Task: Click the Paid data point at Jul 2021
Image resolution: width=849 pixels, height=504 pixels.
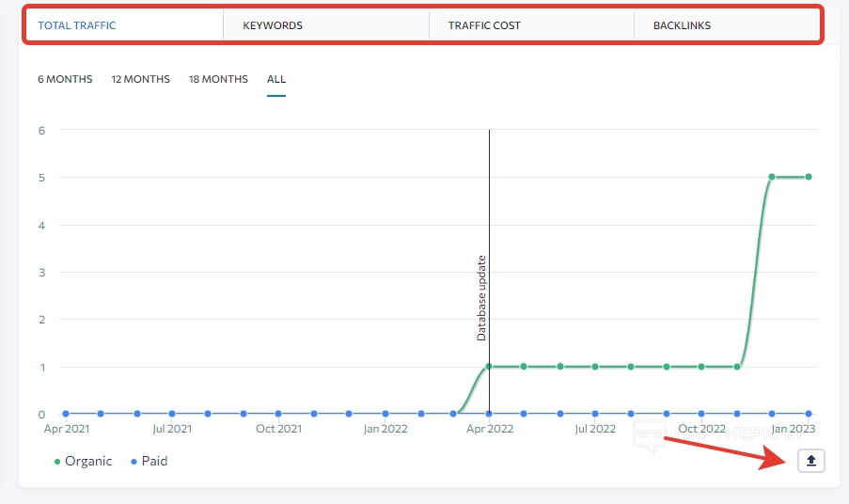Action: [x=172, y=414]
